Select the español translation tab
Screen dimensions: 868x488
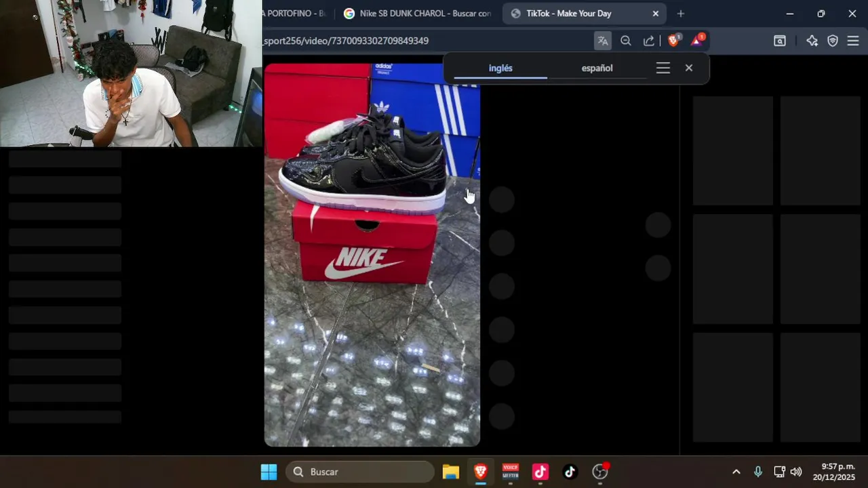[x=597, y=68]
